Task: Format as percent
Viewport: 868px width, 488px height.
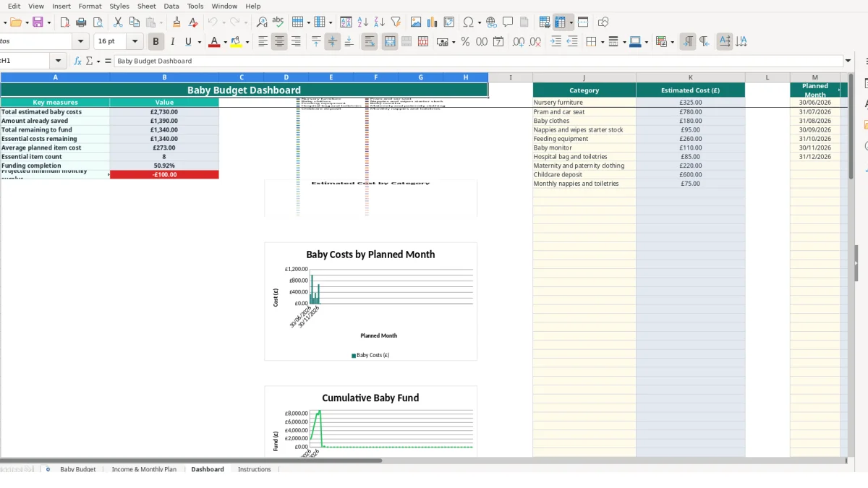Action: click(465, 42)
